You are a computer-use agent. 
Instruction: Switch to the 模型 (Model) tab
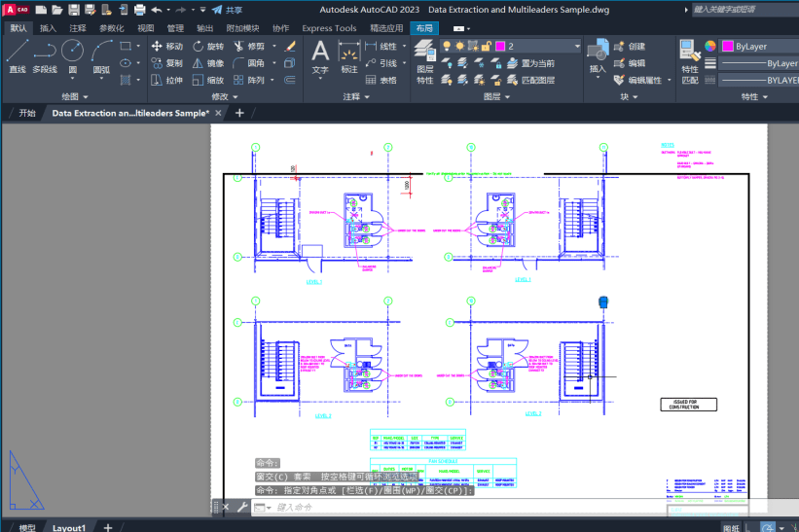[x=27, y=528]
